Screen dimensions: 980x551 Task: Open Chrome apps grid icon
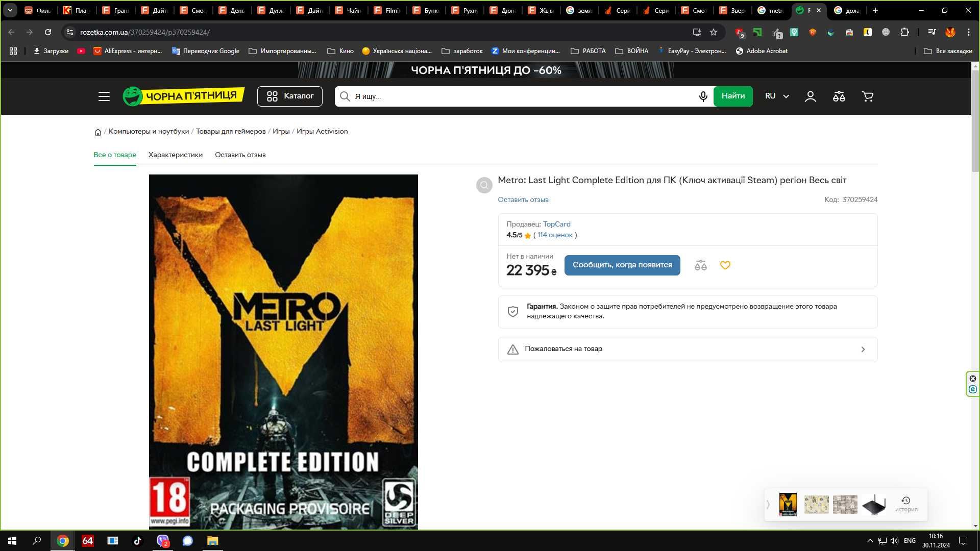(13, 51)
